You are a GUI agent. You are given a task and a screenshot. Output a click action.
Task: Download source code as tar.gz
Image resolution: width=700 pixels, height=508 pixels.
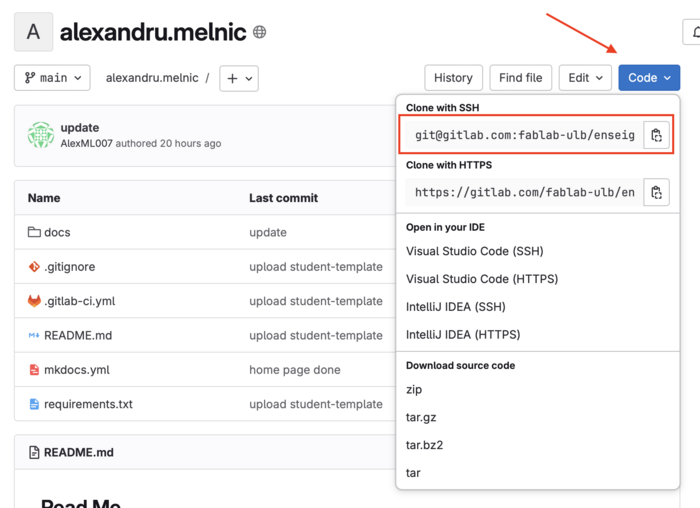click(421, 417)
